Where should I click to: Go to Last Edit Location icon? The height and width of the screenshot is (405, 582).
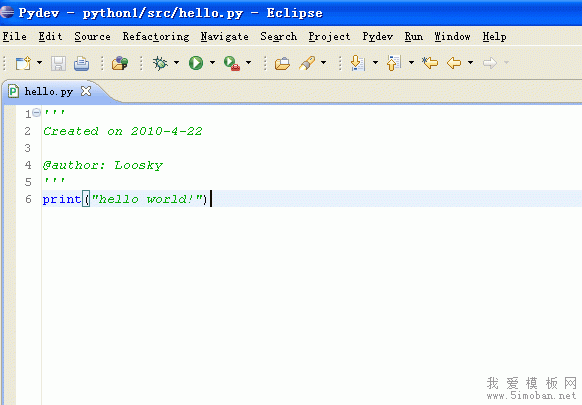point(430,63)
